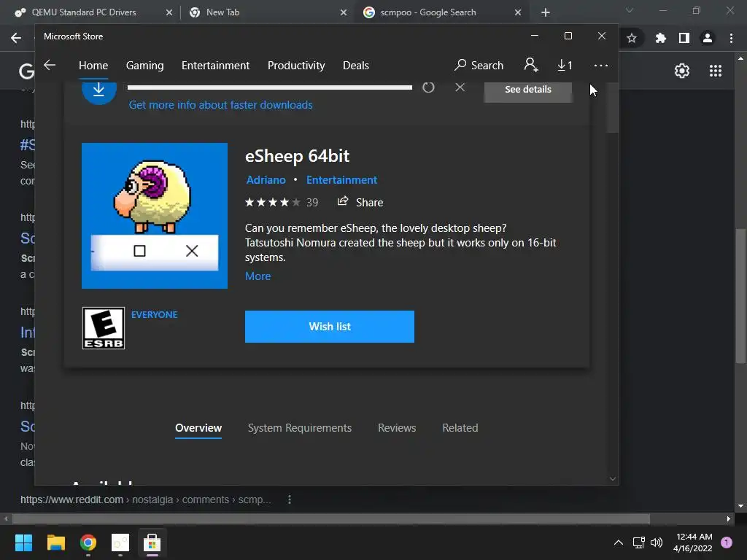Open the Store sign-in account icon

531,65
